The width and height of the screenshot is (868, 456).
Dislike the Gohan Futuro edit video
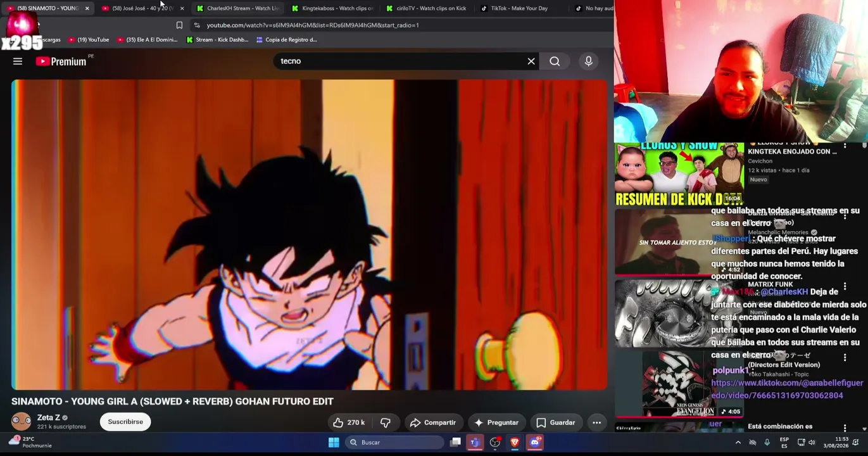[x=385, y=422]
